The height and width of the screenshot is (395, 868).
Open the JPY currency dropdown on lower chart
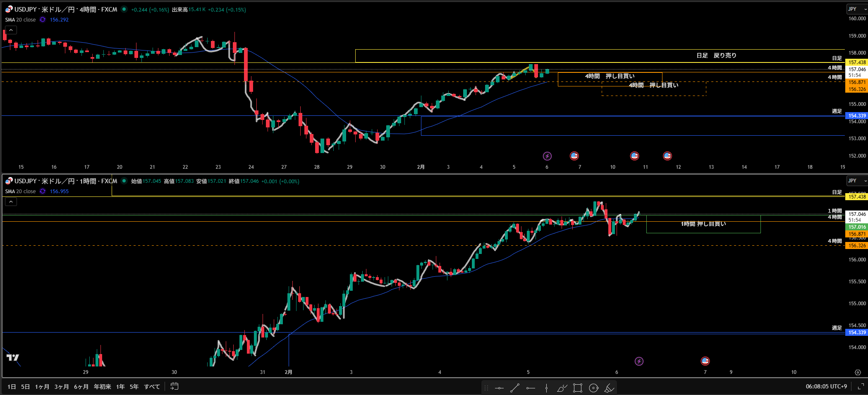pos(856,181)
